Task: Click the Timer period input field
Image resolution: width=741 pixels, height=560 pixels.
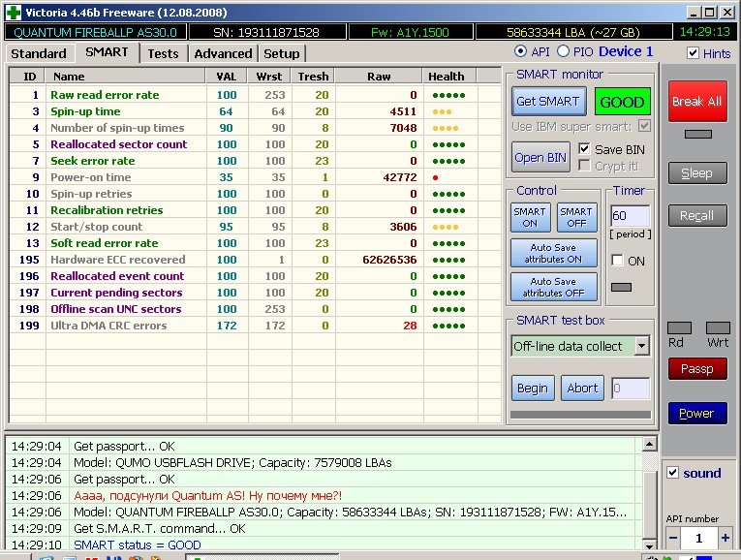Action: point(631,215)
